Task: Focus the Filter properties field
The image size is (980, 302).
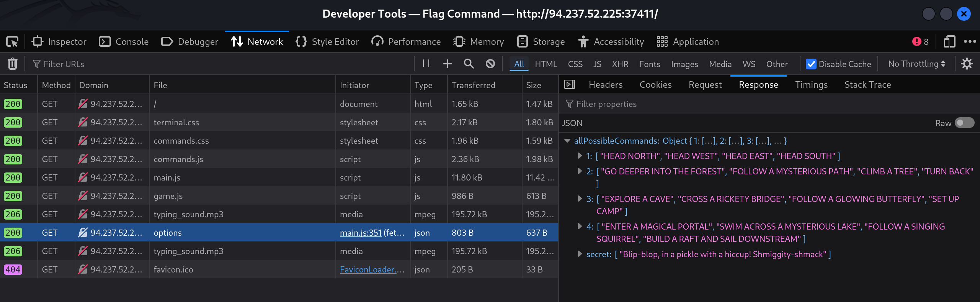Action: (x=769, y=104)
